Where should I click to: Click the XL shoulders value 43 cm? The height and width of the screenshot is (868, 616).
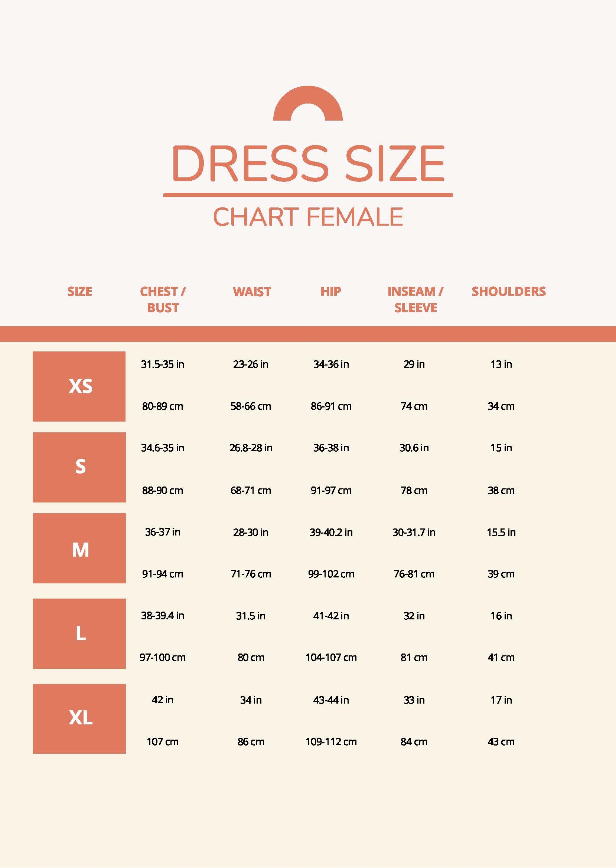click(501, 741)
